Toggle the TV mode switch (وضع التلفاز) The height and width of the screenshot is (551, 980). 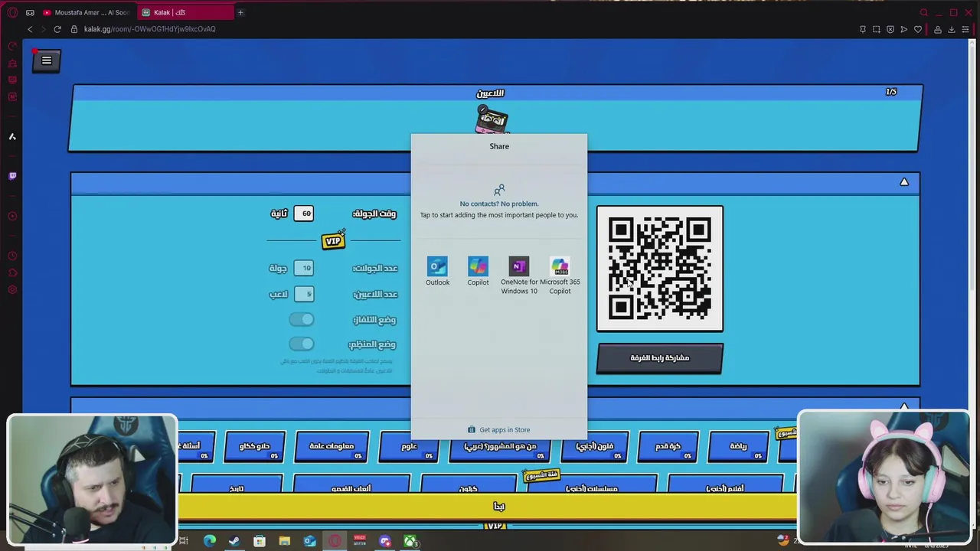[302, 319]
